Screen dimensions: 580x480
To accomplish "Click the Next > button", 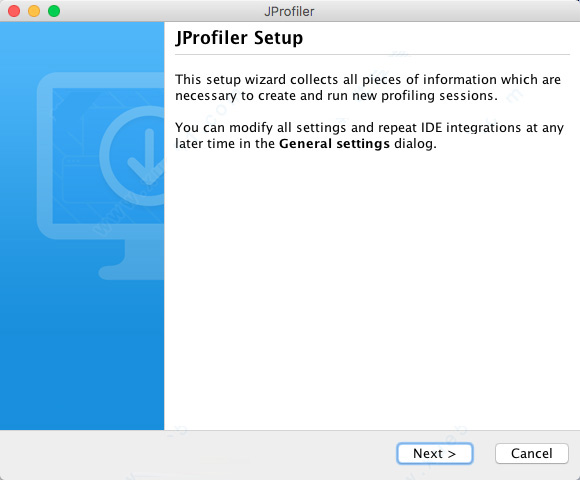I will [x=435, y=453].
